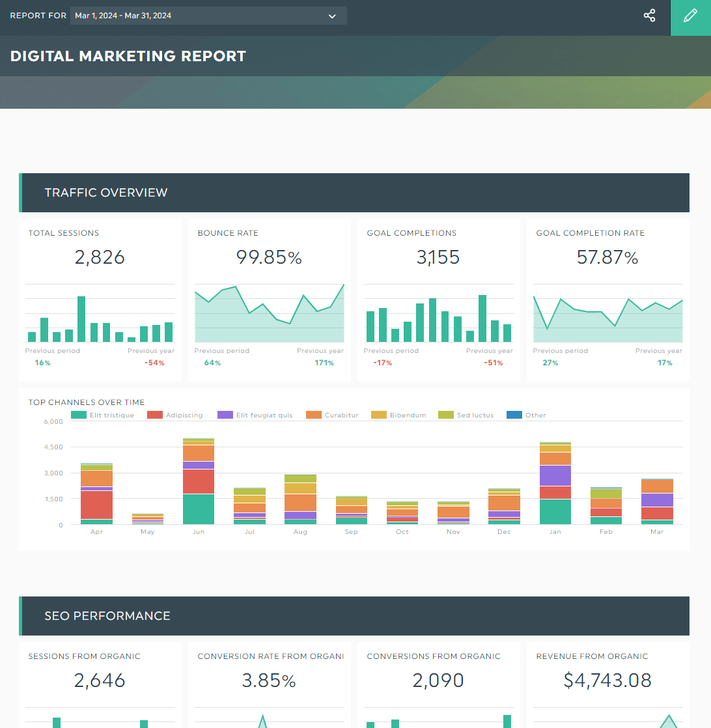Click the Aug stacked bar
The image size is (711, 728).
[300, 499]
